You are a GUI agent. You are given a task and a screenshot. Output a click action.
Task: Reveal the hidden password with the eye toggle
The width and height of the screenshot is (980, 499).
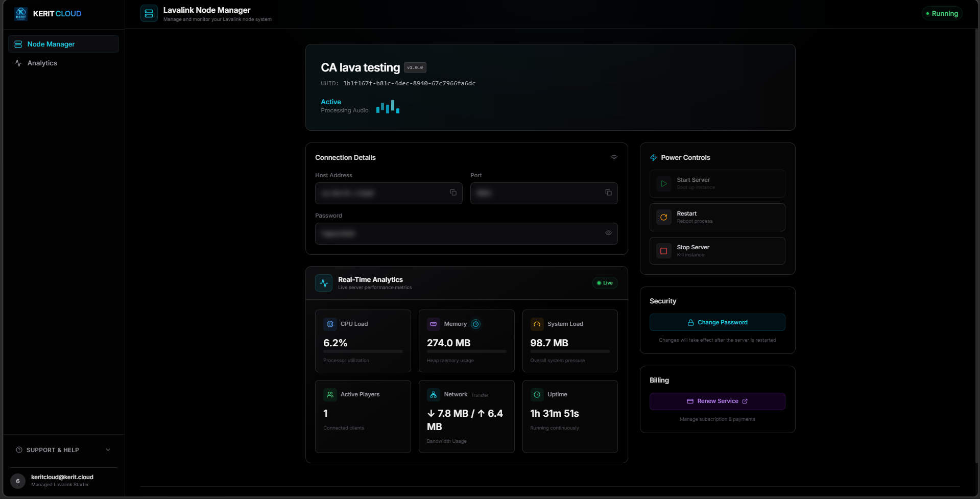608,233
